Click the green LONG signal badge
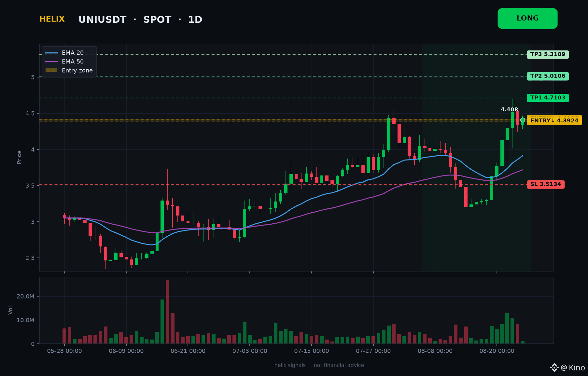 (x=527, y=19)
